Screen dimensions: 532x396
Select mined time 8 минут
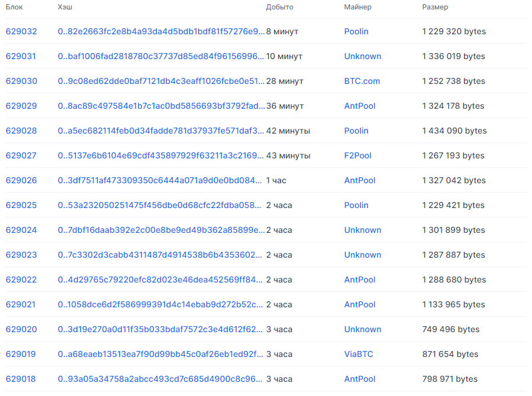pos(282,31)
